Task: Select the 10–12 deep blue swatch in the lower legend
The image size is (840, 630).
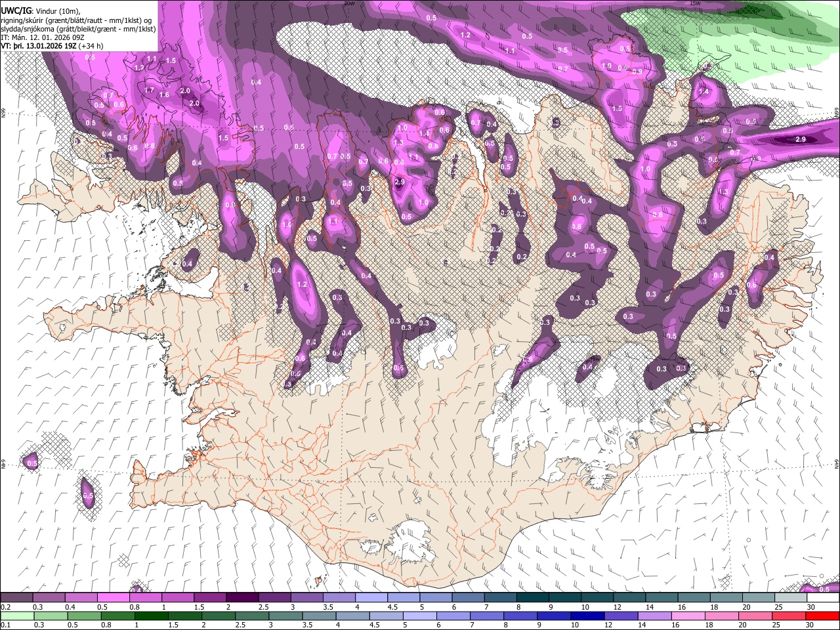Action: coord(589,616)
